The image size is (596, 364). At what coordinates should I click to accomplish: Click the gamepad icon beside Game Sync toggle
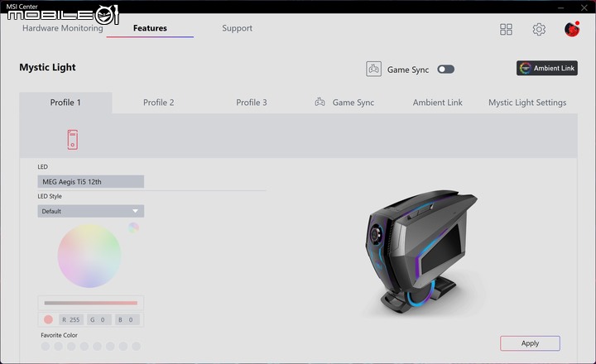373,69
